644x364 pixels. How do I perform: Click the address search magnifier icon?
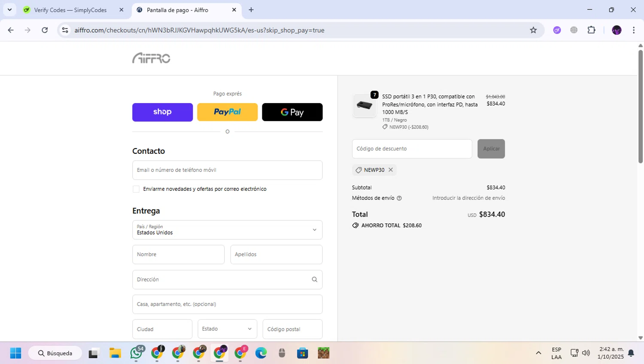pos(315,279)
